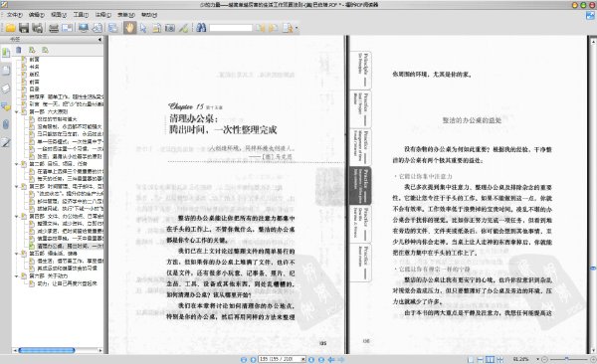Open the 第一部 六大原则 bookmark
The width and height of the screenshot is (597, 364).
pos(49,112)
